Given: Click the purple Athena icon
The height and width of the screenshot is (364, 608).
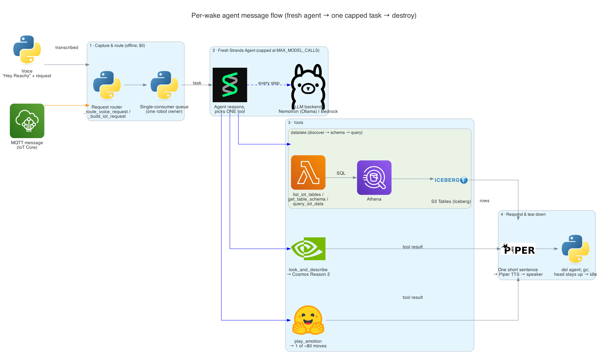Looking at the screenshot, I should point(374,178).
